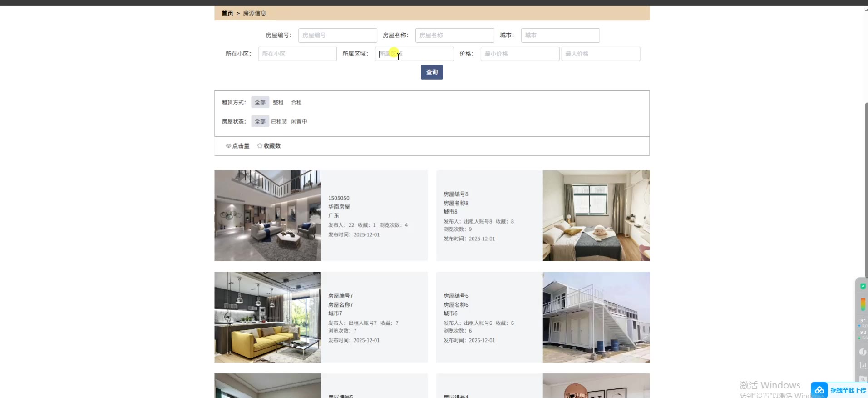Click the 房屋名称6 listing name
Screen dimensions: 868x398
pyautogui.click(x=456, y=305)
